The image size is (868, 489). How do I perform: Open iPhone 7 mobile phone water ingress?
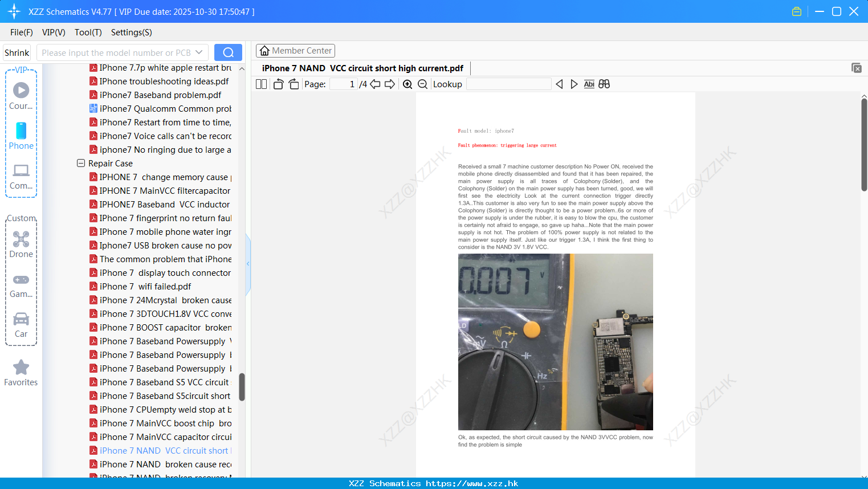pos(160,232)
